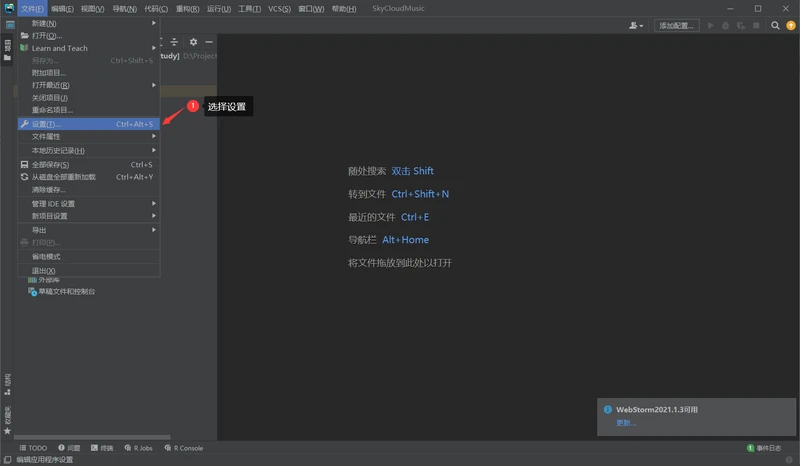Open the R Jobs tab
The width and height of the screenshot is (800, 466).
point(138,448)
